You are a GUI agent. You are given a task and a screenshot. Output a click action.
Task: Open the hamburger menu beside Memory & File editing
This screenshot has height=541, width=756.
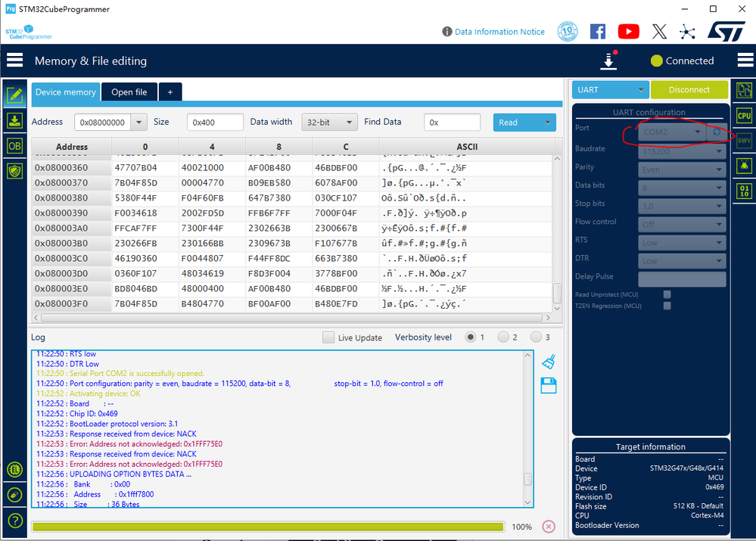[x=14, y=61]
